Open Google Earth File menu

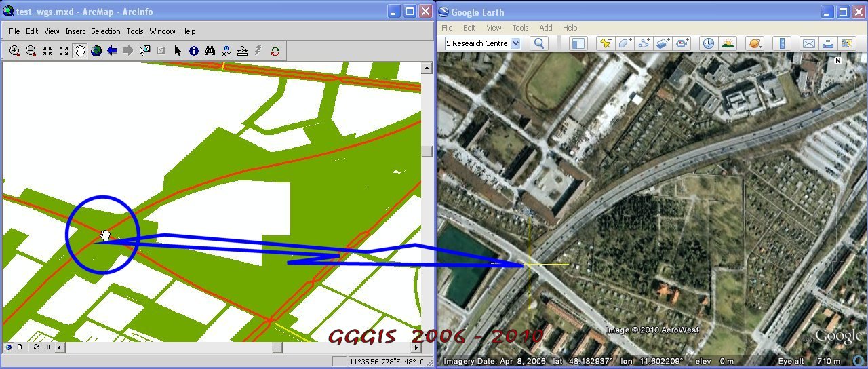pos(447,28)
